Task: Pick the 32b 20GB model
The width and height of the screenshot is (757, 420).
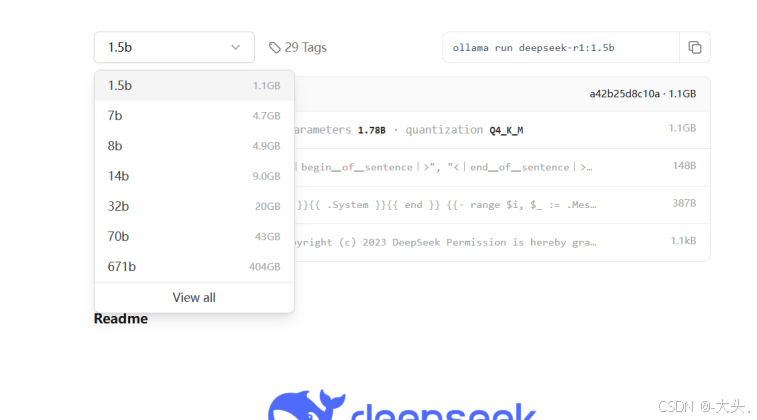Action: 194,206
